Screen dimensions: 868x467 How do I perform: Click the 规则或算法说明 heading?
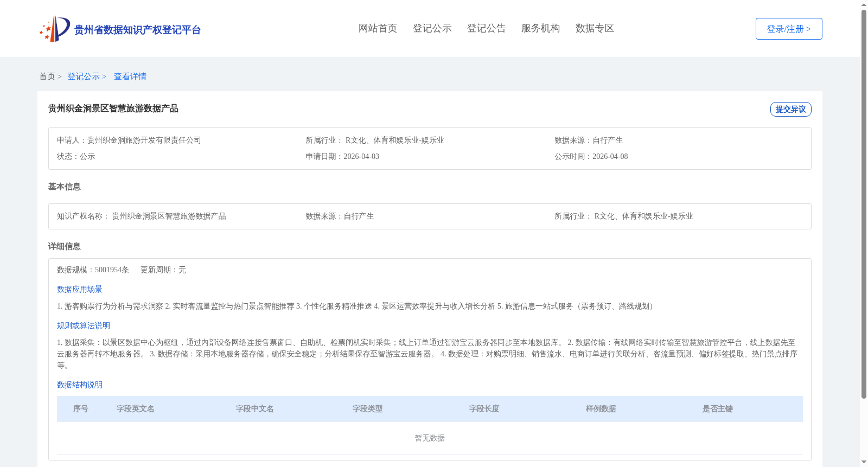84,325
